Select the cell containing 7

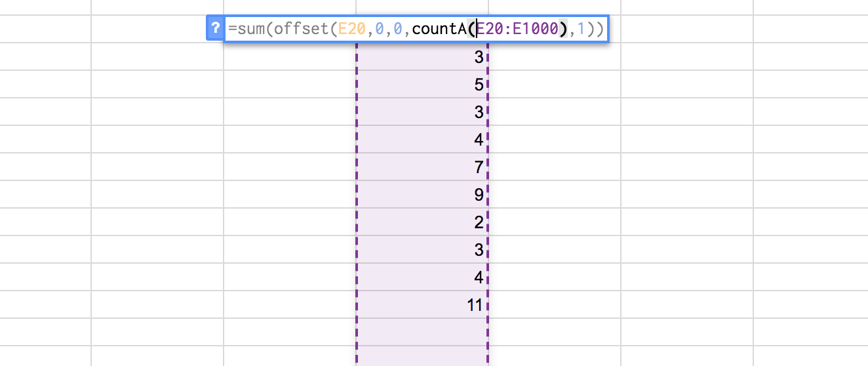pos(422,167)
